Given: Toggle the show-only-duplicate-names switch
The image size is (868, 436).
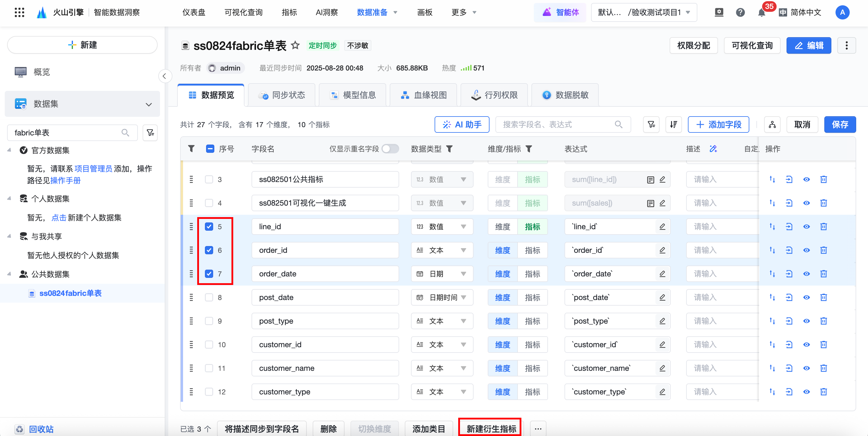Looking at the screenshot, I should 390,149.
